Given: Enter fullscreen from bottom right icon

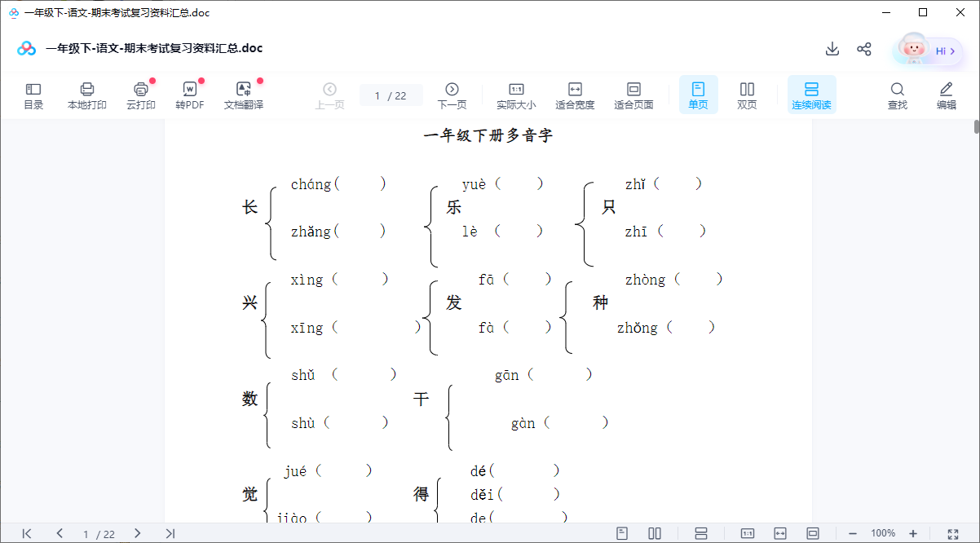Looking at the screenshot, I should (953, 533).
